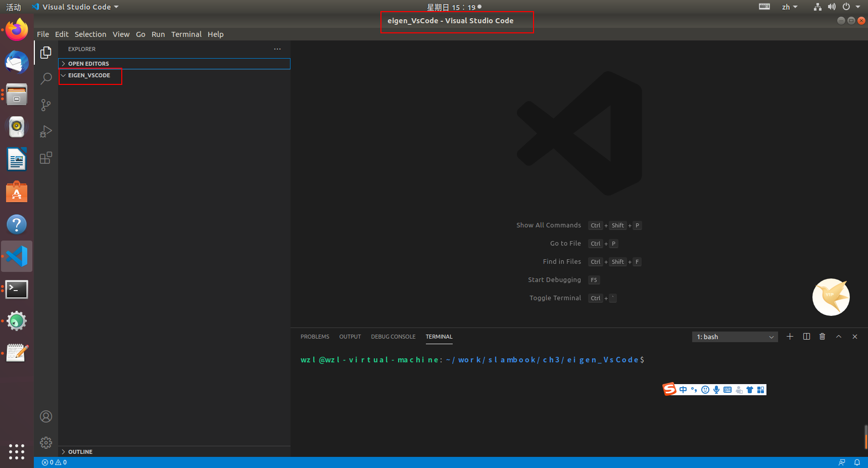Maximize the panel size with caret icon
Image resolution: width=868 pixels, height=468 pixels.
(x=839, y=337)
